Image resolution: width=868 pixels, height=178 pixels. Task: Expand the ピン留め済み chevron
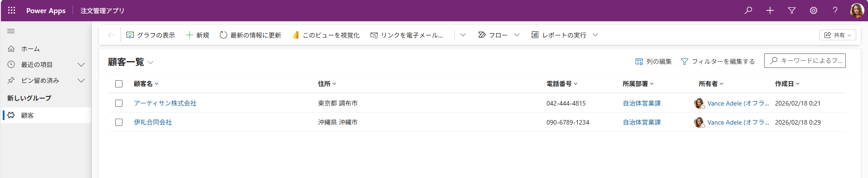pyautogui.click(x=81, y=81)
